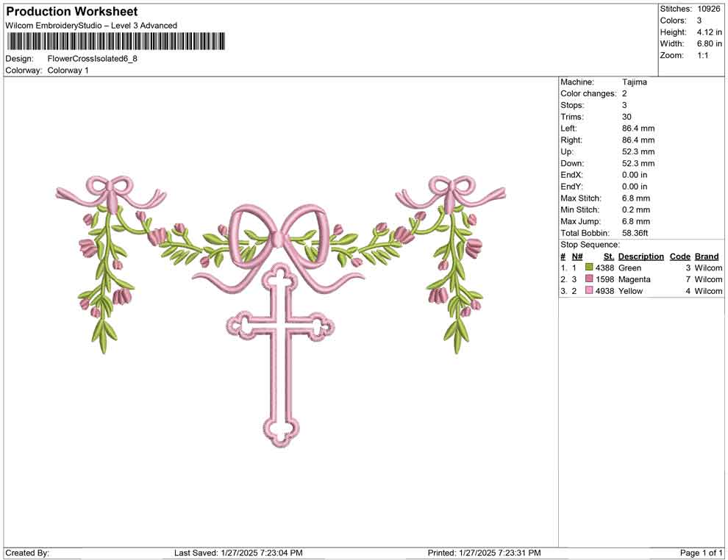The height and width of the screenshot is (560, 728).
Task: Select the St. column header
Action: click(x=608, y=256)
